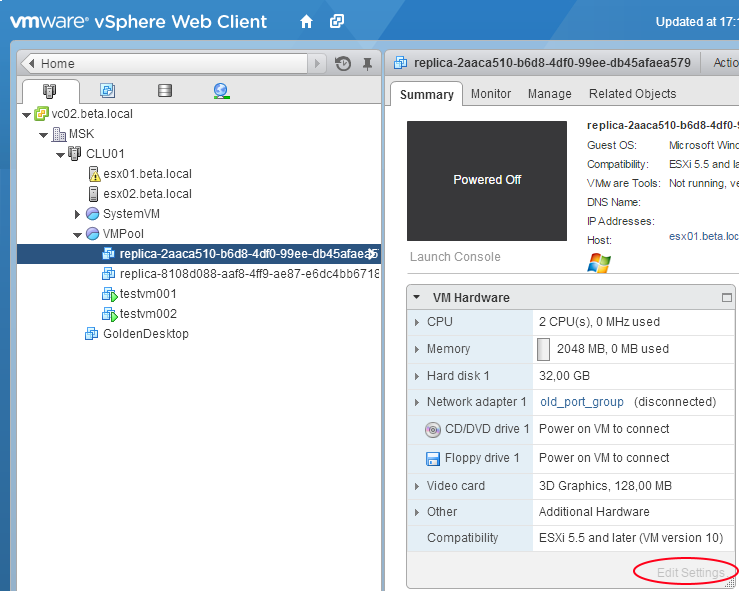
Task: Expand the CPU hardware row
Action: coord(417,322)
